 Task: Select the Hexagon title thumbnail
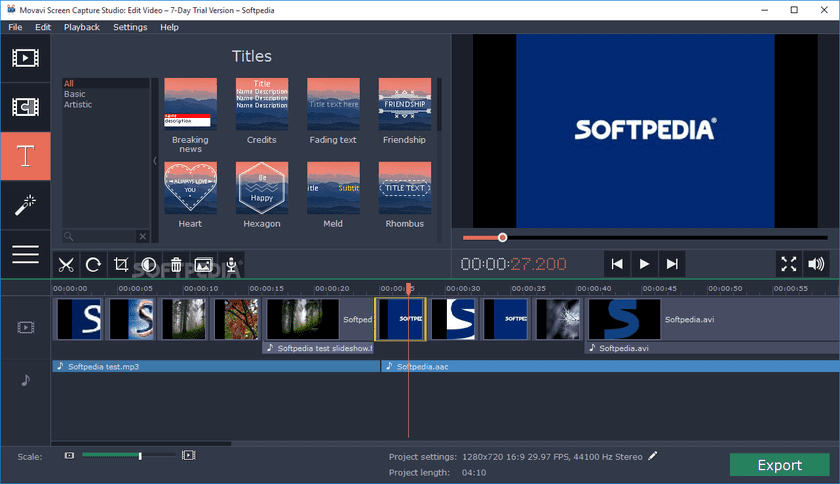[261, 187]
